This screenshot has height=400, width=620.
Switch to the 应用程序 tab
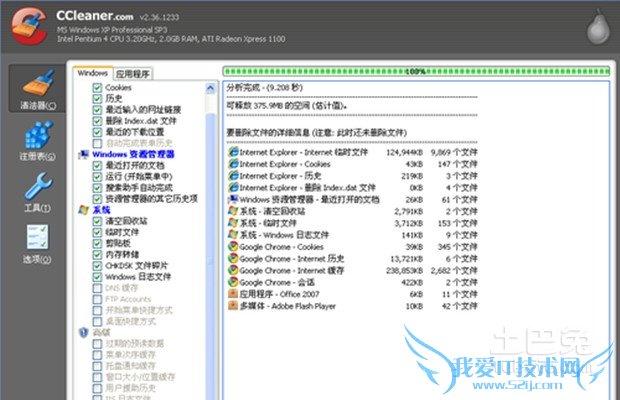133,74
